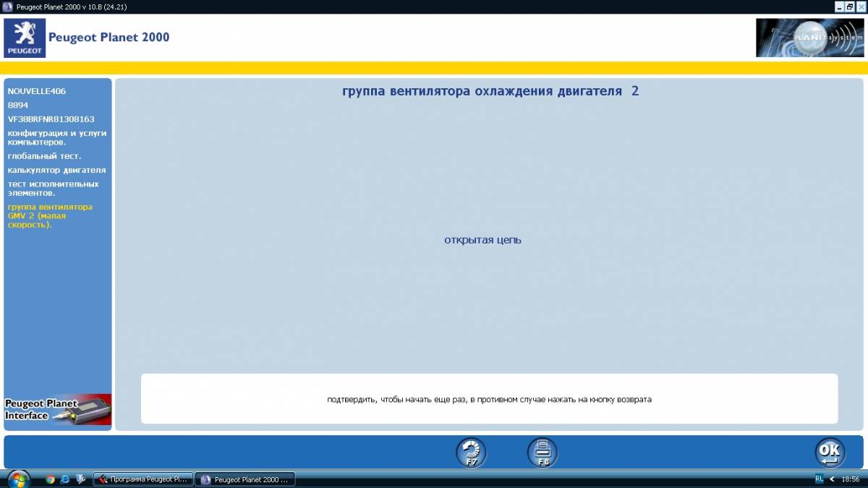868x488 pixels.
Task: Launch Internet Explorer from quick launch
Action: click(65, 479)
